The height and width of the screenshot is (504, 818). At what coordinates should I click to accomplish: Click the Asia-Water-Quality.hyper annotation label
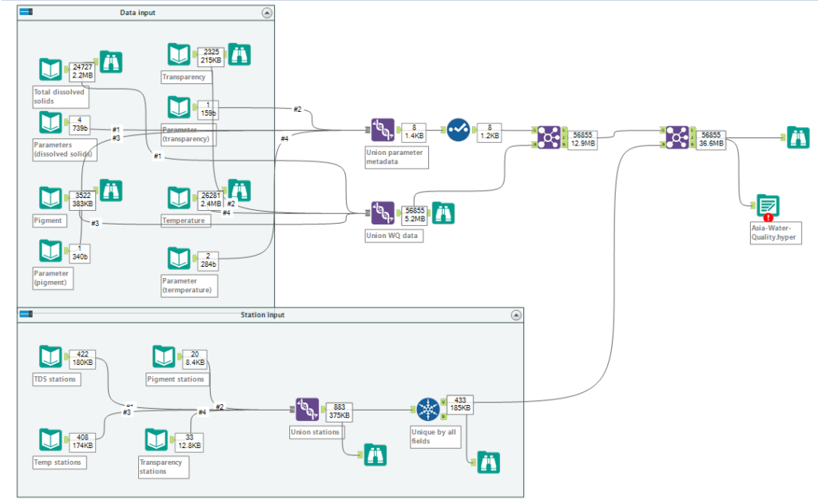pyautogui.click(x=776, y=232)
